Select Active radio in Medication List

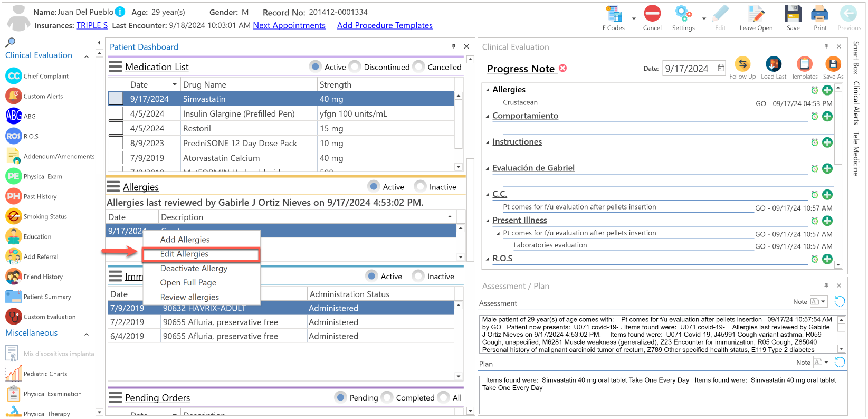click(316, 66)
